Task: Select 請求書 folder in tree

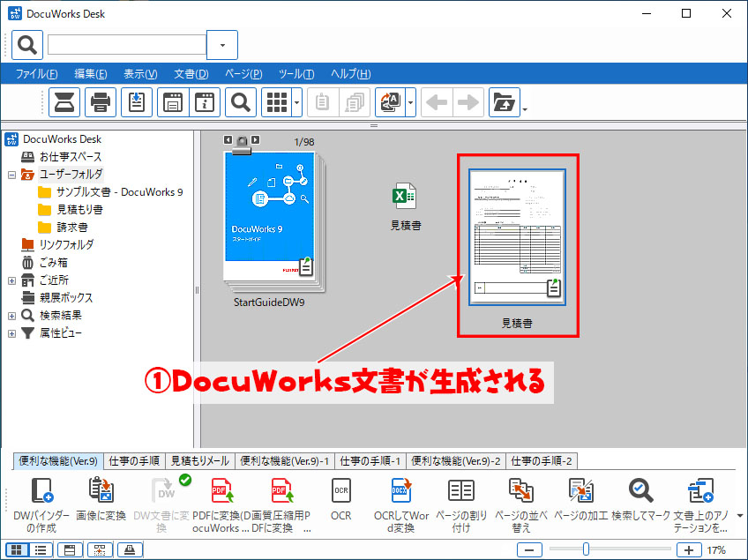Action: tap(72, 228)
